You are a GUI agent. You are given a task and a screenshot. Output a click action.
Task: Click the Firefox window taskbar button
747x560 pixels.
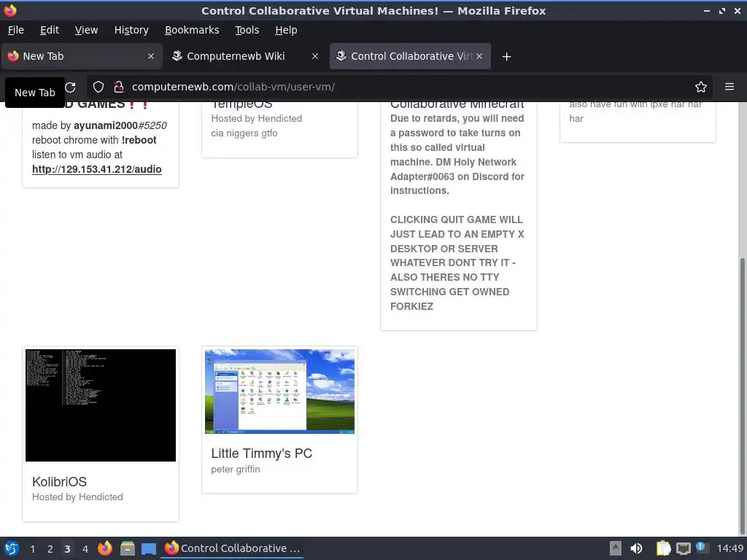tap(232, 548)
